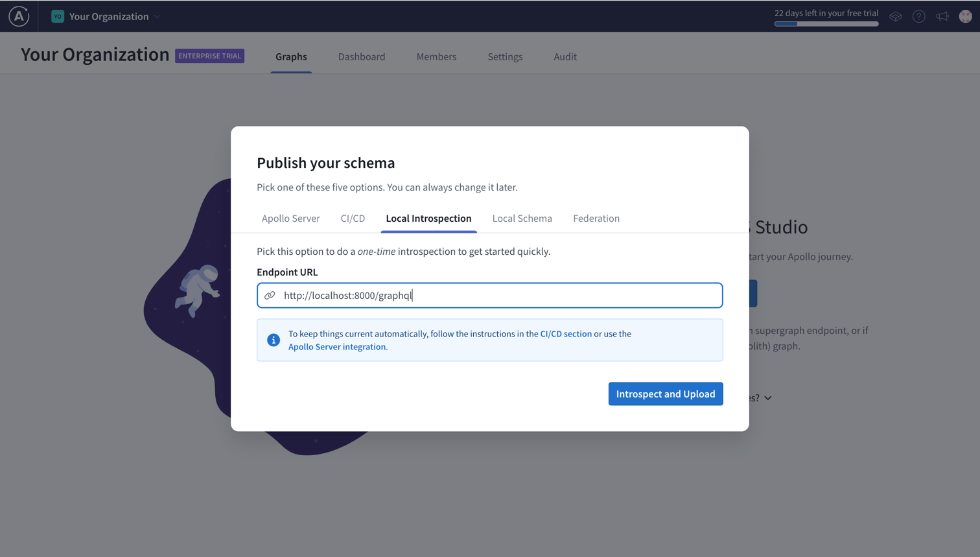Screen dimensions: 980x557
Task: Follow the CI/CD section link
Action: (x=565, y=334)
